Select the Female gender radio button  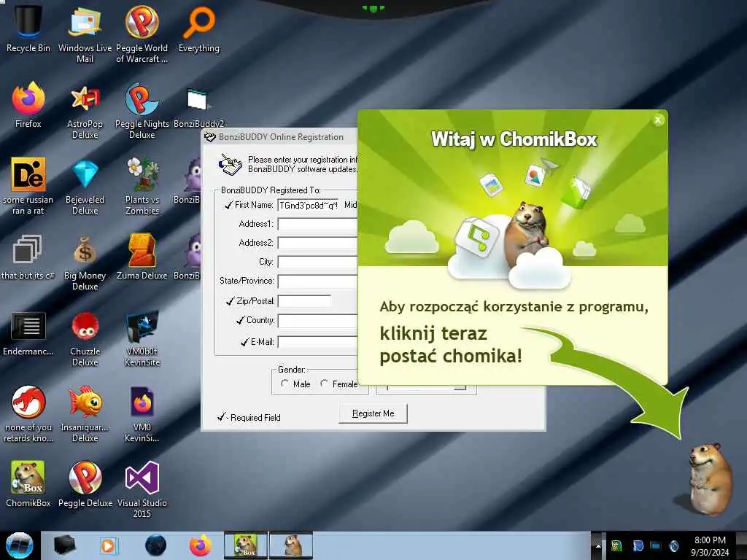point(325,384)
